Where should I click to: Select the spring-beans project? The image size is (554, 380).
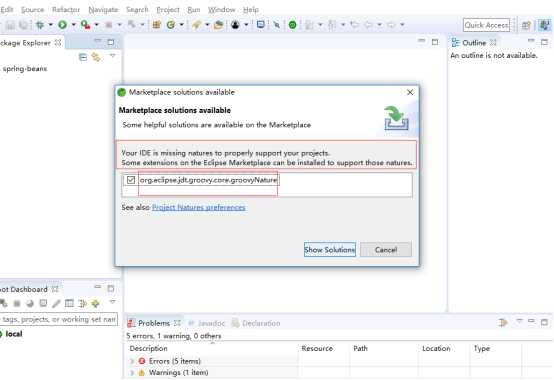pyautogui.click(x=24, y=69)
